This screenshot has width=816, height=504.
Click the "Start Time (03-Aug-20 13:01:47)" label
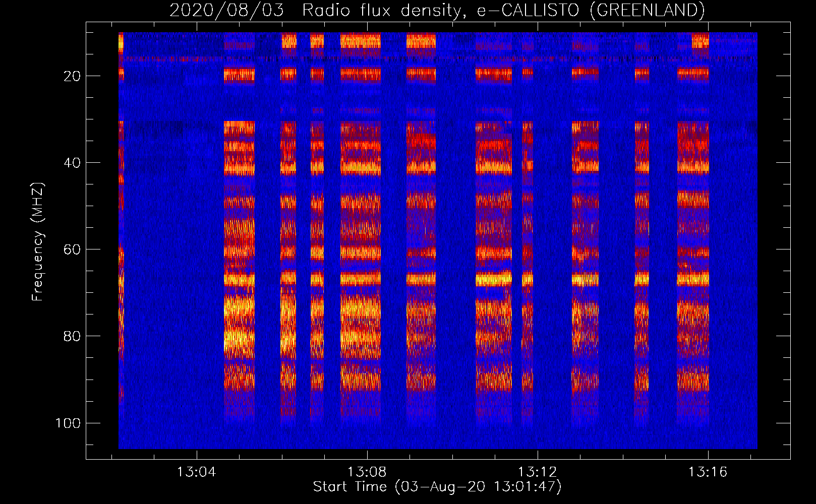[x=437, y=487]
